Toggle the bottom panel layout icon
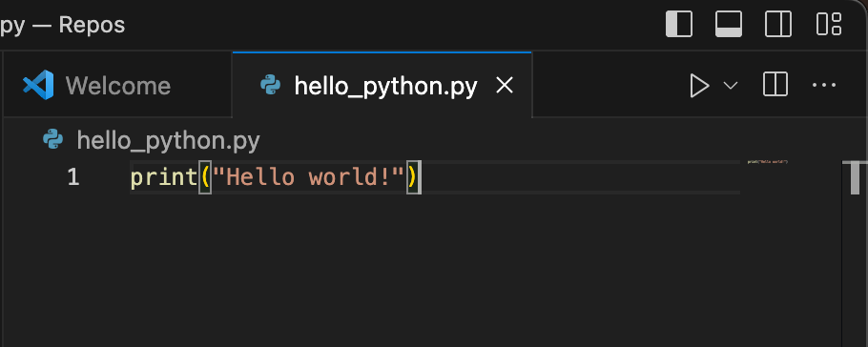This screenshot has height=347, width=868. [729, 25]
